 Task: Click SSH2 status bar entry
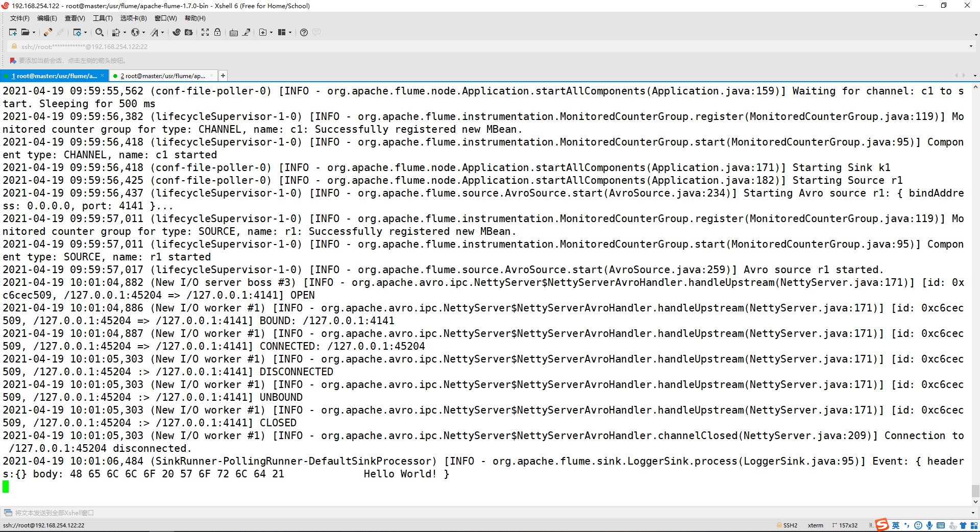click(787, 525)
